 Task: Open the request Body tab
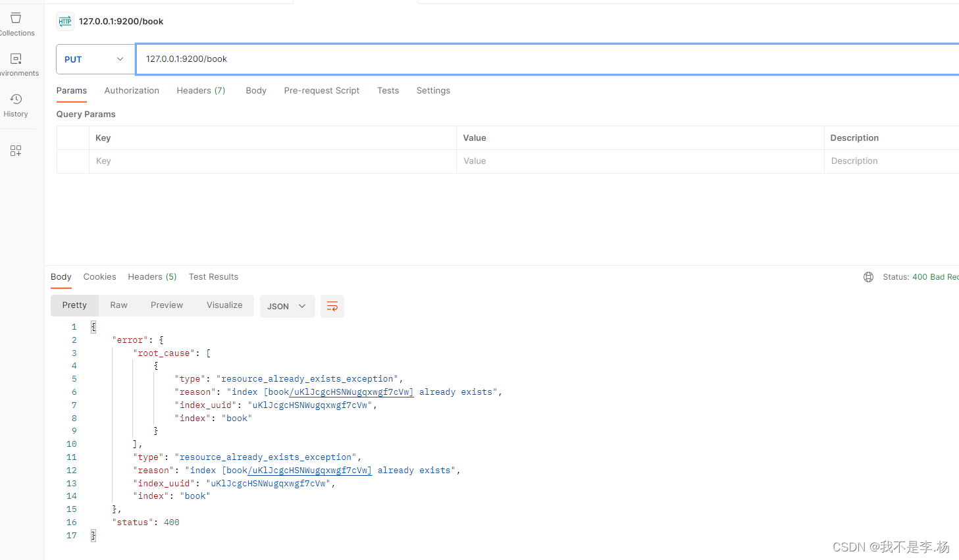[256, 91]
